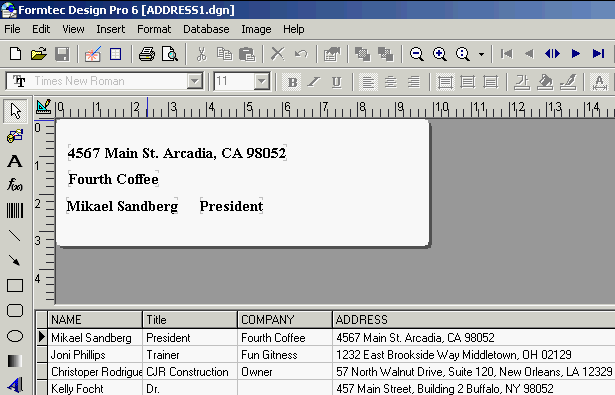Screen dimensions: 615x395
Task: Open the Format menu
Action: click(x=154, y=29)
